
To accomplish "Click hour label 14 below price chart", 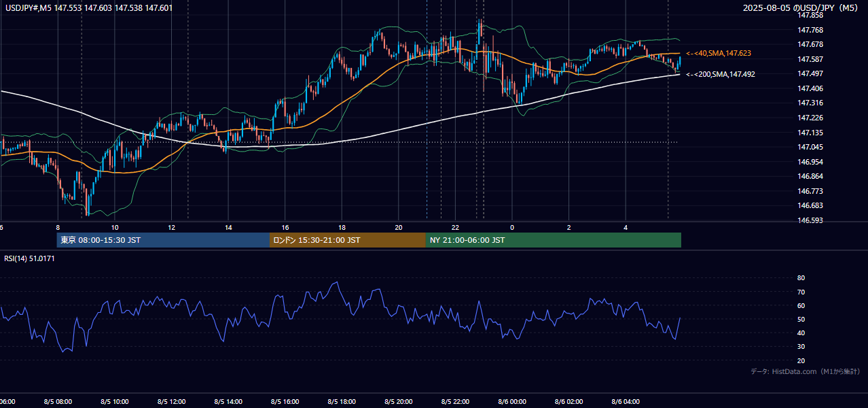I will click(229, 227).
